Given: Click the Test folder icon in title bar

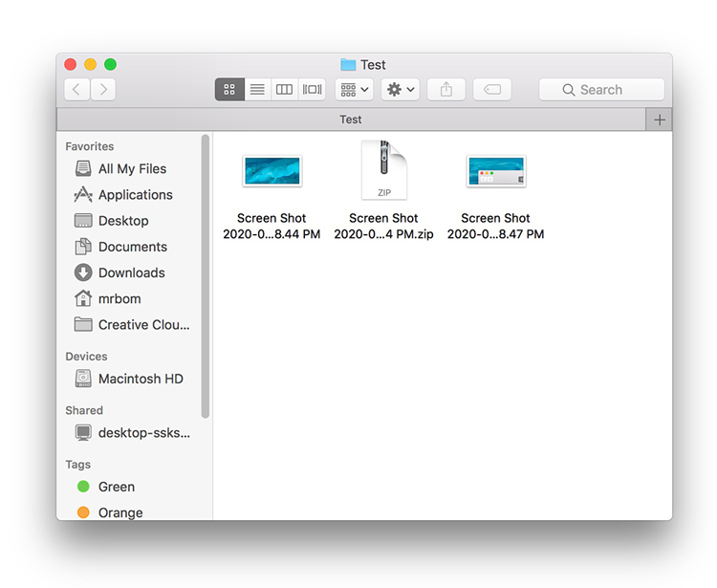Looking at the screenshot, I should [x=348, y=64].
